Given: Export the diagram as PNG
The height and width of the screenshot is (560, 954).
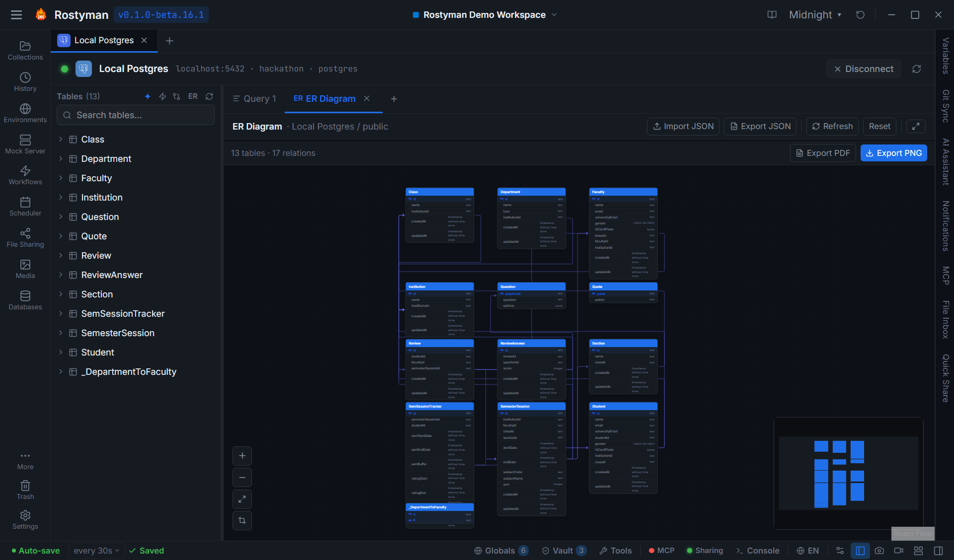Looking at the screenshot, I should 893,153.
